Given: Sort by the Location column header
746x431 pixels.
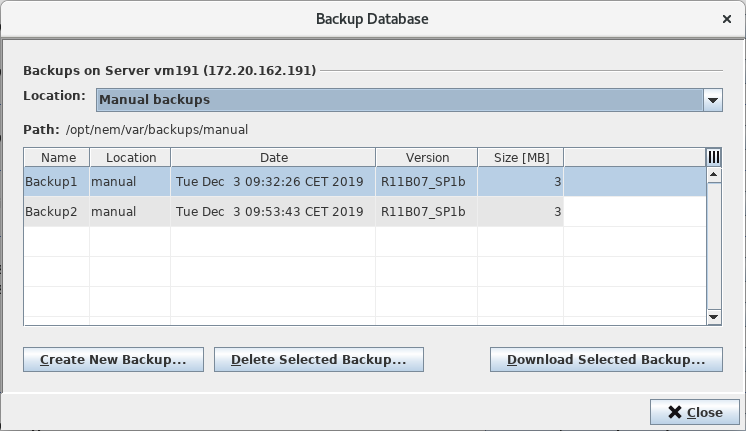Looking at the screenshot, I should click(x=131, y=157).
